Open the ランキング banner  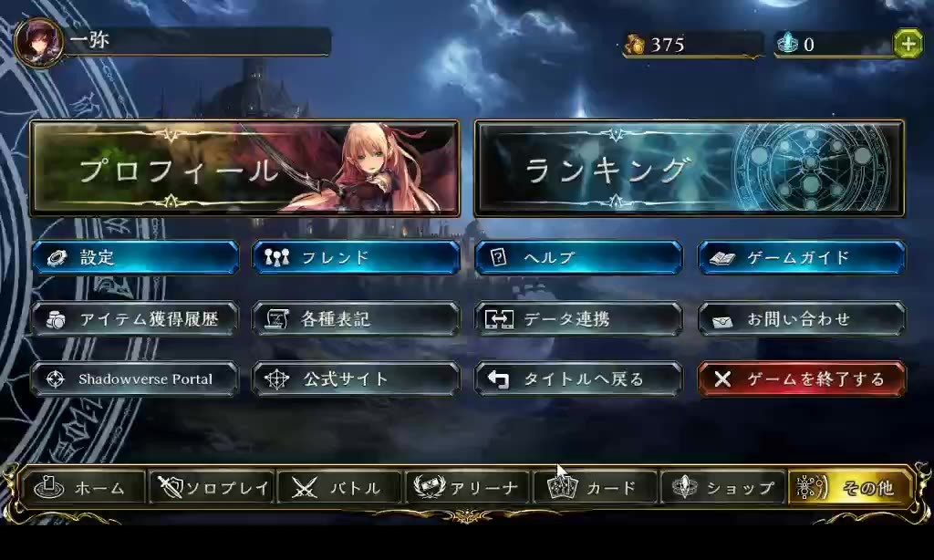click(690, 168)
